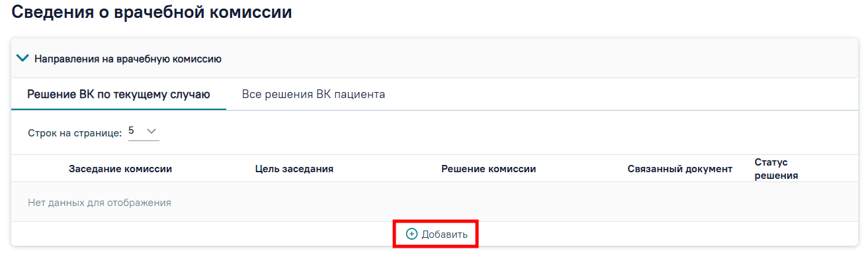
Task: Open the rows-per-page dropdown arrow
Action: (150, 131)
